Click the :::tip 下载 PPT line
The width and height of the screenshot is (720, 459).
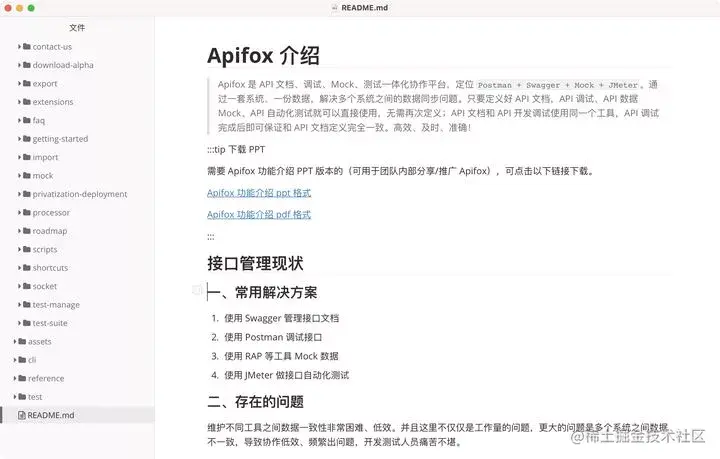pos(236,149)
